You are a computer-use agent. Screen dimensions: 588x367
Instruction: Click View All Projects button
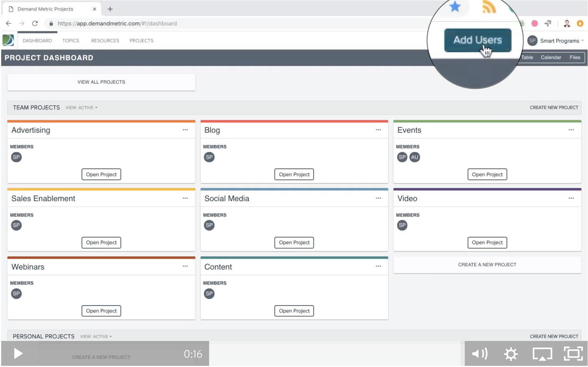[101, 82]
